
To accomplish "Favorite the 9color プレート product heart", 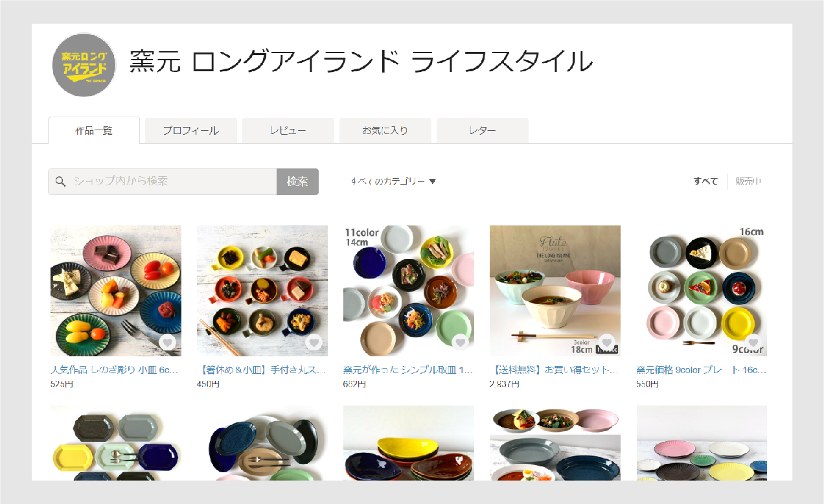I will 753,343.
